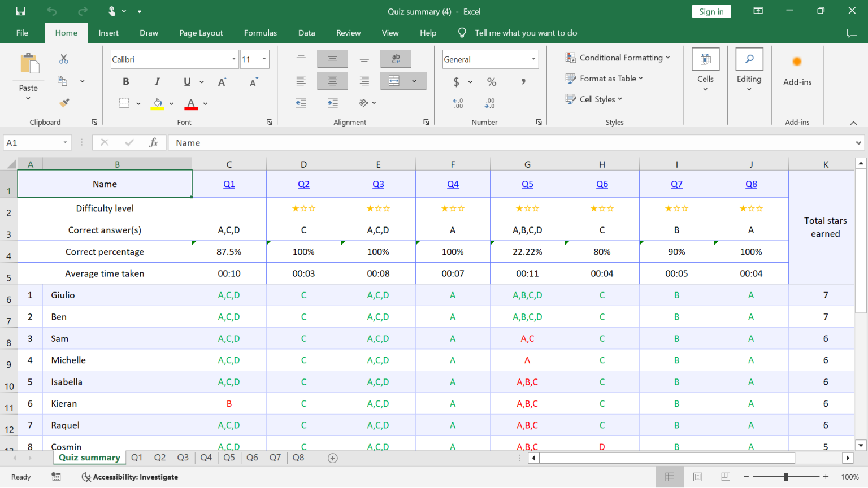
Task: Follow the Q3 hyperlink in the header
Action: pos(378,184)
